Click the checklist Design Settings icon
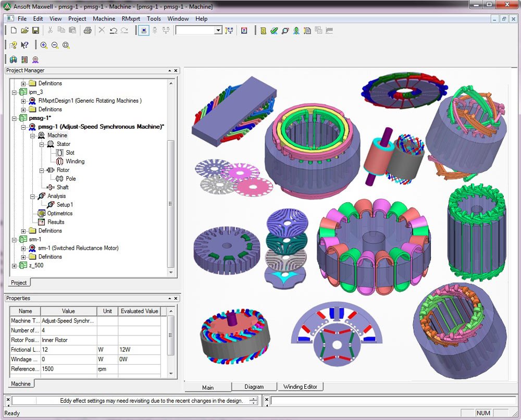This screenshot has width=521, height=420. click(263, 31)
